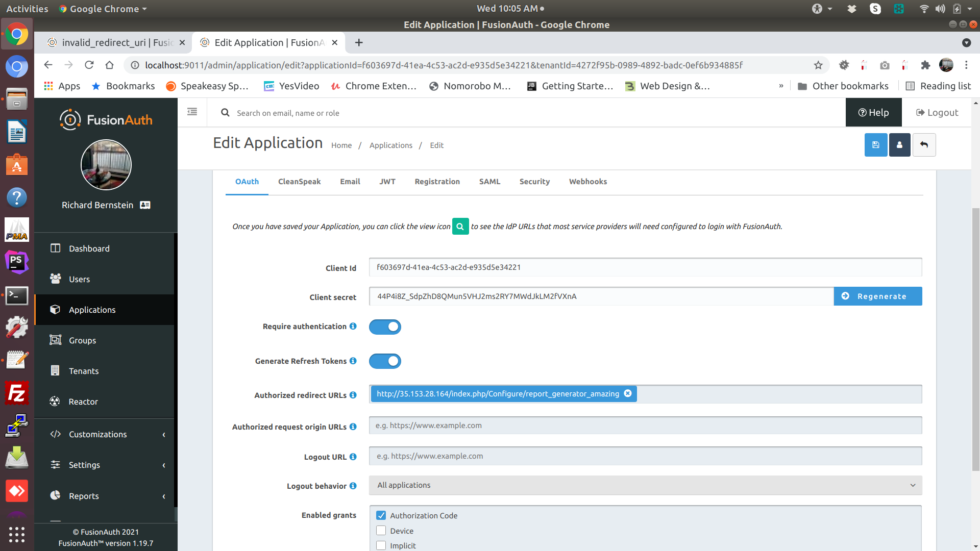This screenshot has height=551, width=980.
Task: Open FileZilla from the Ubuntu dock
Action: (x=17, y=393)
